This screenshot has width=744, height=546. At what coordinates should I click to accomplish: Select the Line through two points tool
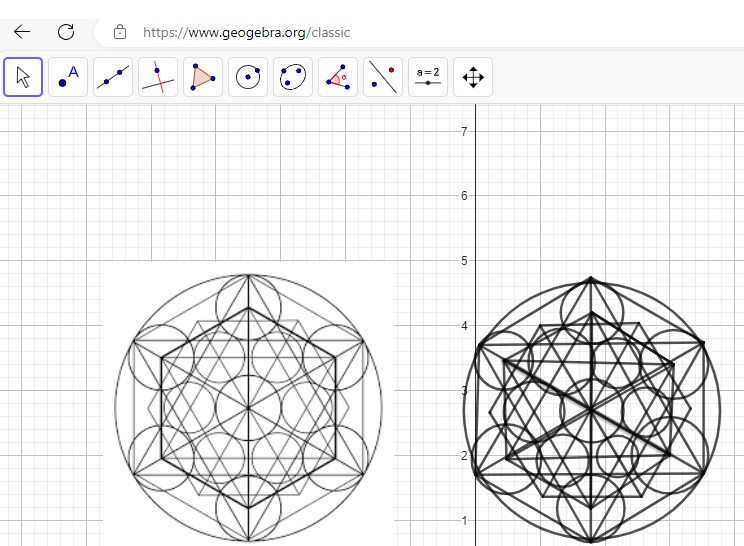point(113,77)
